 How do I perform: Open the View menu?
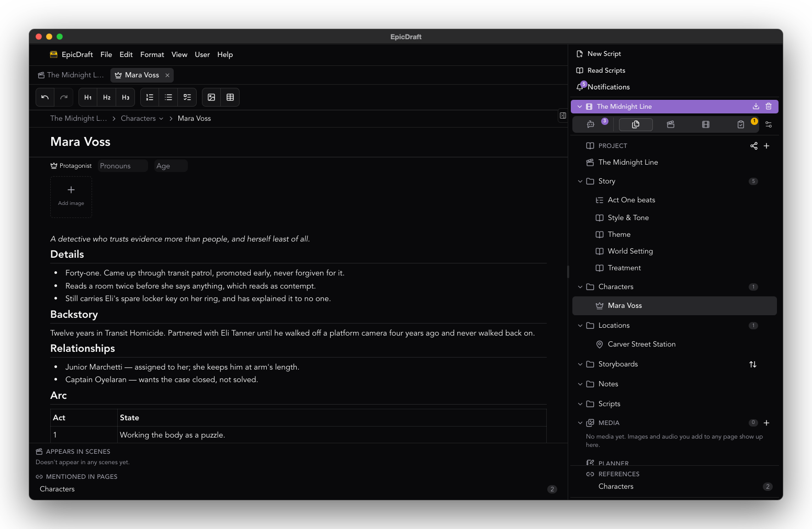(x=179, y=54)
